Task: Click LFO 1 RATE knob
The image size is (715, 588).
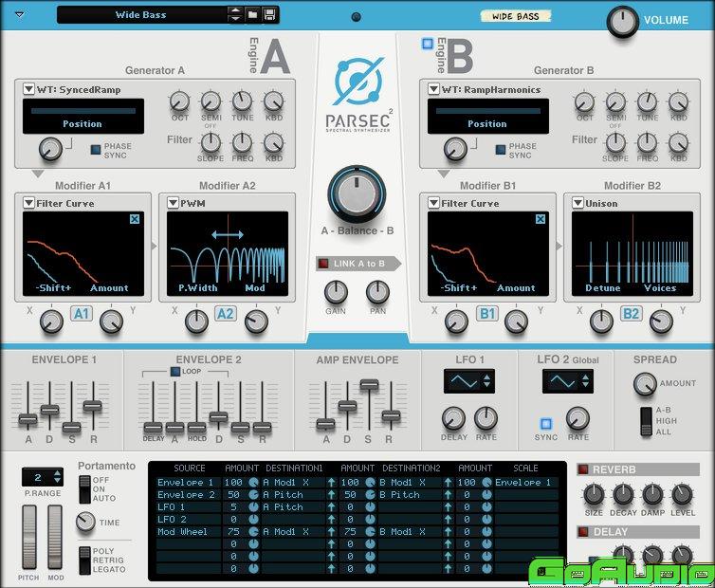Action: (486, 418)
